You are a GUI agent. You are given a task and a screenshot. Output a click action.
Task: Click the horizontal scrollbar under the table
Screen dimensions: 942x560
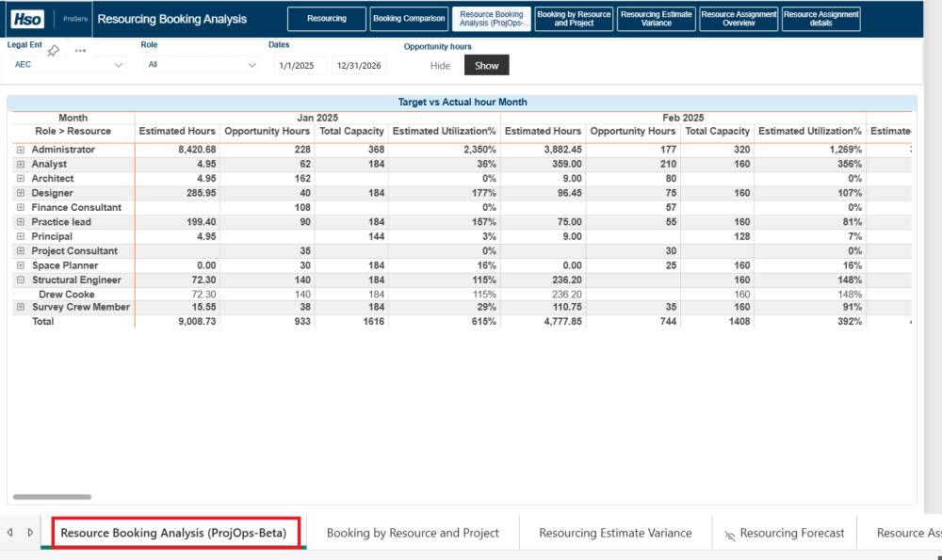pyautogui.click(x=52, y=496)
